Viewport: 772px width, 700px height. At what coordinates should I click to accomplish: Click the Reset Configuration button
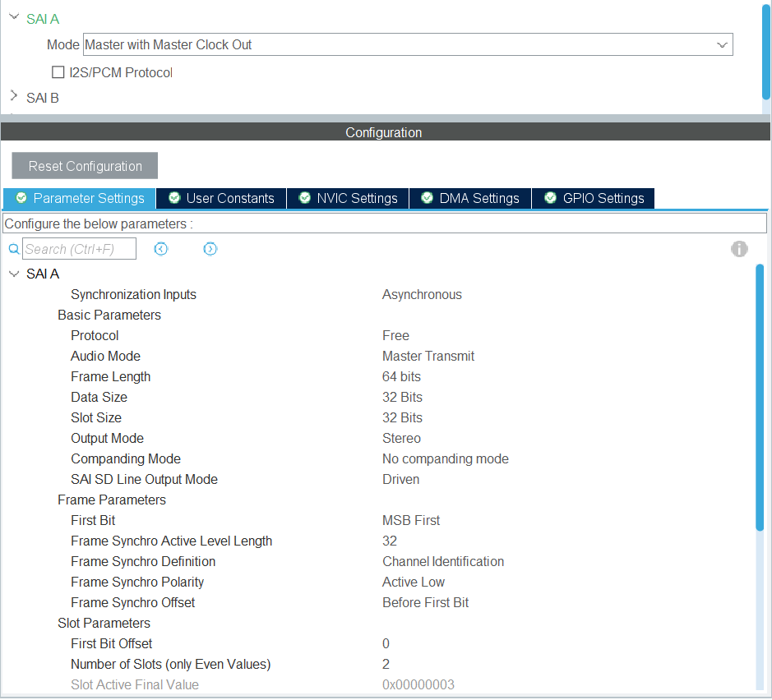[85, 166]
